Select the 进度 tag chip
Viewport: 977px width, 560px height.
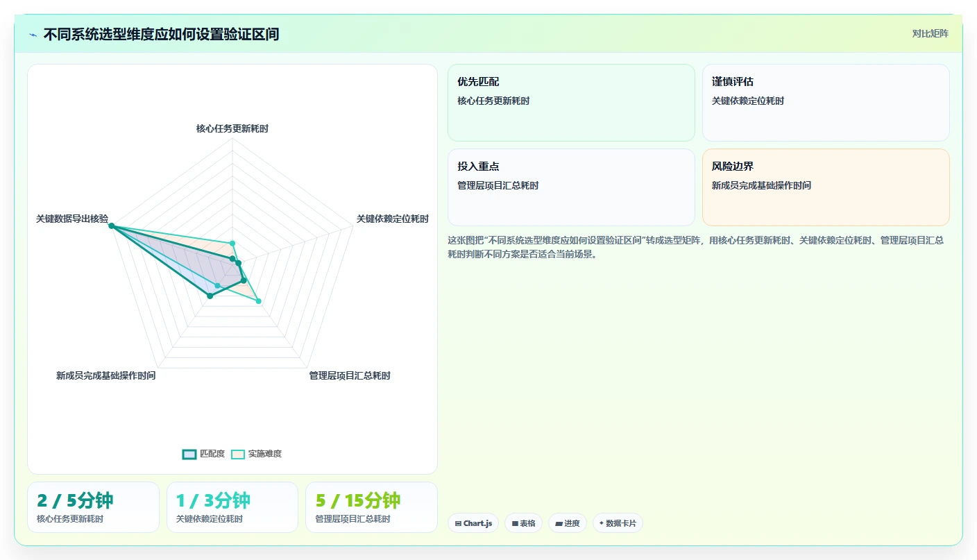tap(568, 523)
